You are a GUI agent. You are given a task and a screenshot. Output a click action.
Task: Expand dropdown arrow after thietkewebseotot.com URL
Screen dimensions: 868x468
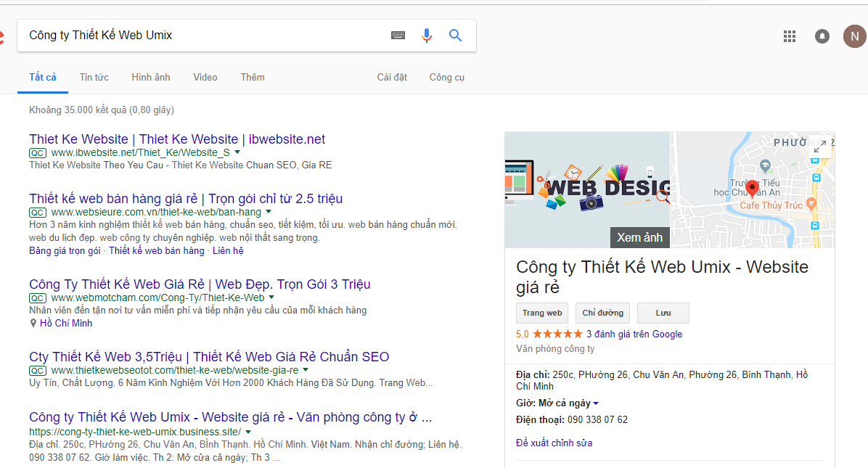click(x=306, y=369)
